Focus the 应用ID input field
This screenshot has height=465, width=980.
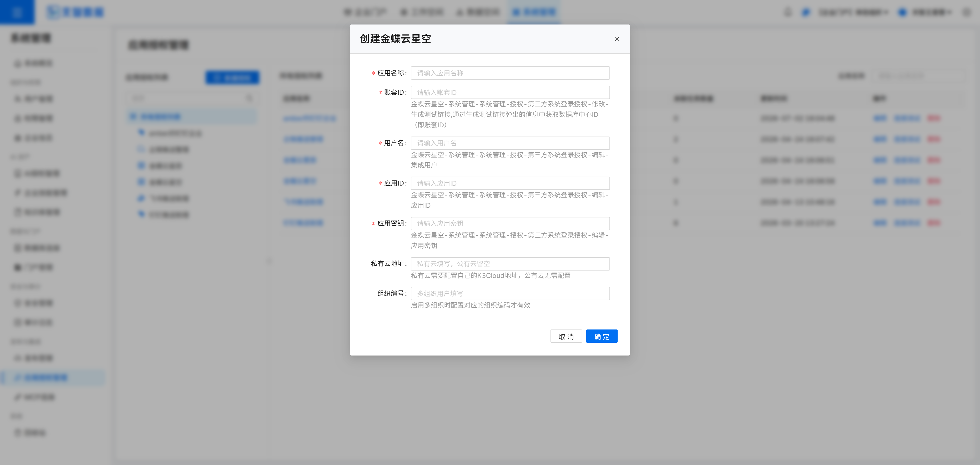(x=510, y=183)
